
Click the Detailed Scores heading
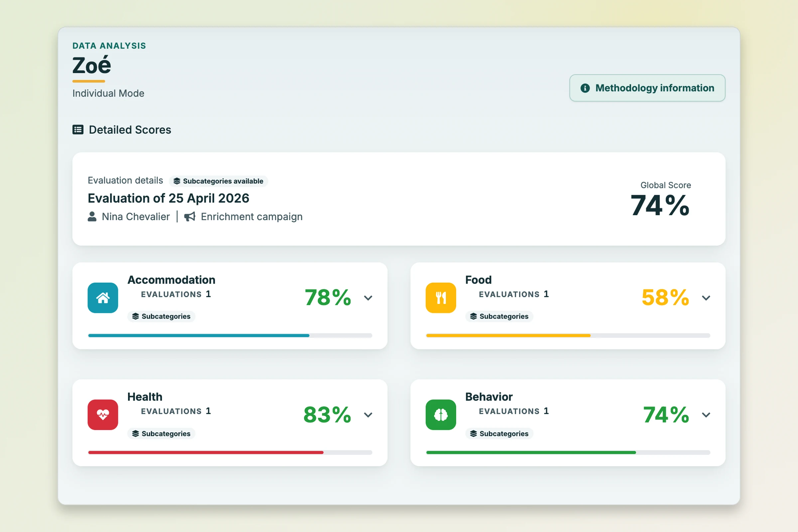130,130
